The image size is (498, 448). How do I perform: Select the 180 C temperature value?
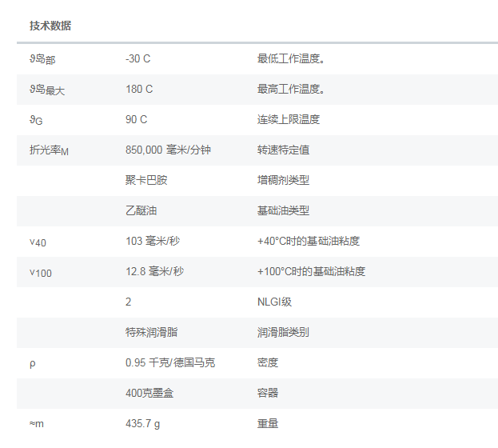139,89
